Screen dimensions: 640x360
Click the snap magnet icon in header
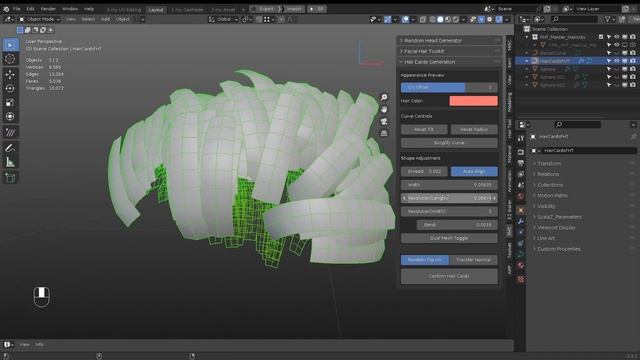point(259,19)
